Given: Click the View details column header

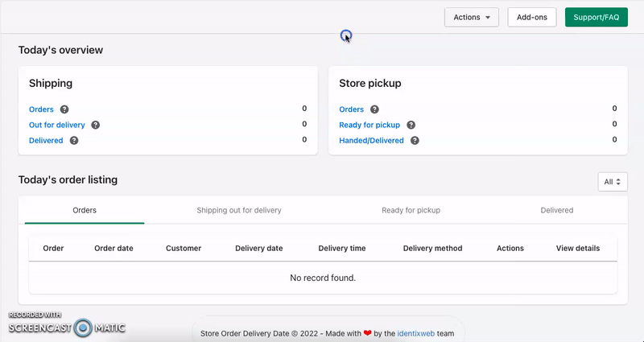Looking at the screenshot, I should click(x=578, y=249).
